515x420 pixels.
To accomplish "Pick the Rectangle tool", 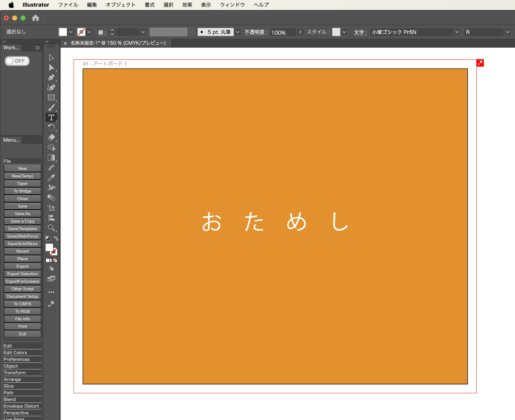I will coord(51,98).
